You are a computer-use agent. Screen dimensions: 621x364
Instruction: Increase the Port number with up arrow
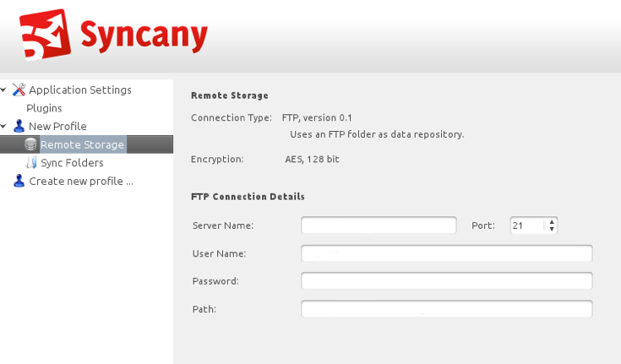click(x=552, y=222)
